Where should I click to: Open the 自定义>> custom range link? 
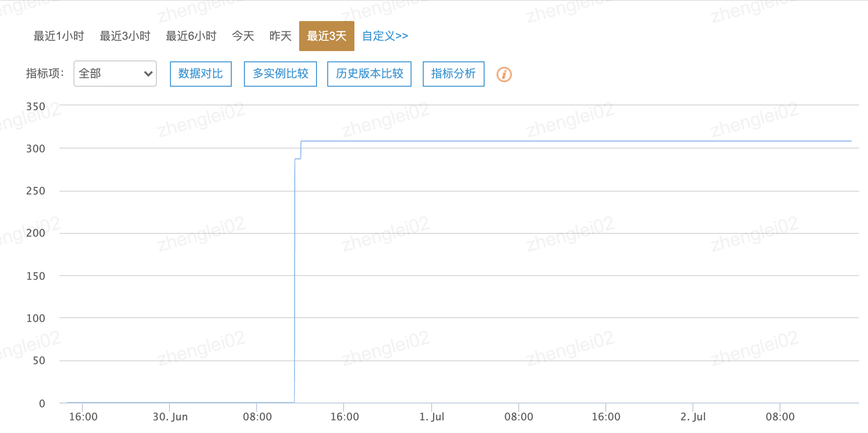[385, 36]
